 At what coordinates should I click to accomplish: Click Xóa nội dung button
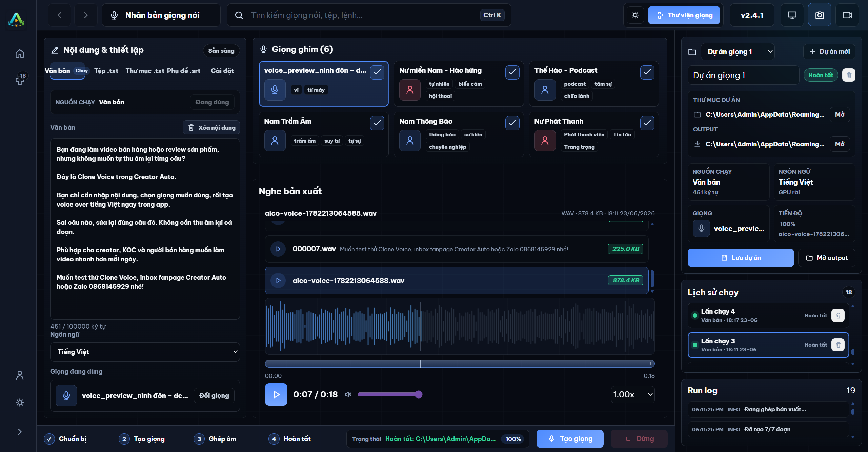[211, 127]
